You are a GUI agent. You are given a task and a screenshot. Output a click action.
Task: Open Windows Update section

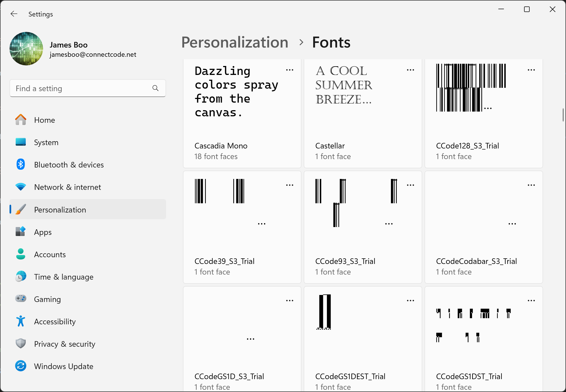point(88,366)
